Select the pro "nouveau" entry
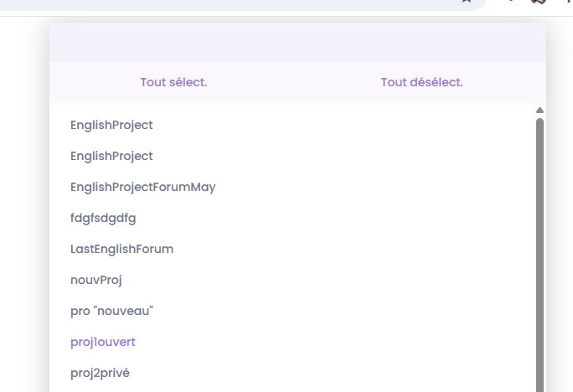Viewport: 573px width, 392px height. [x=111, y=311]
